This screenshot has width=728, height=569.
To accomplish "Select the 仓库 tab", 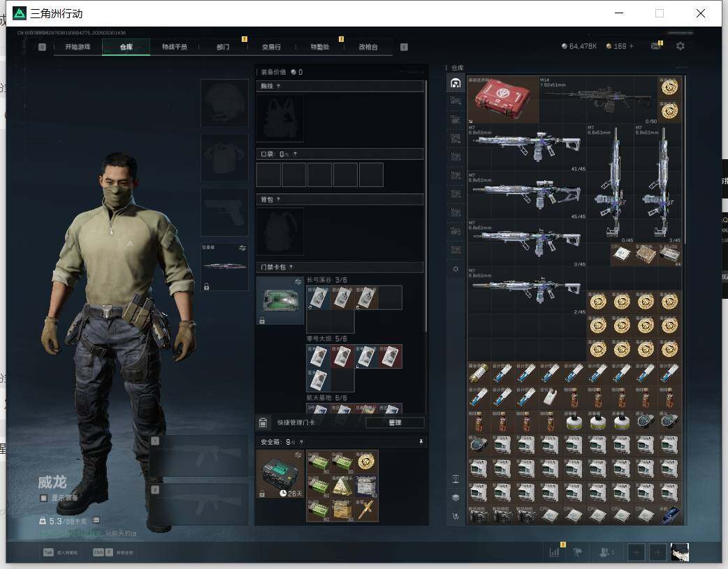I will coord(126,47).
